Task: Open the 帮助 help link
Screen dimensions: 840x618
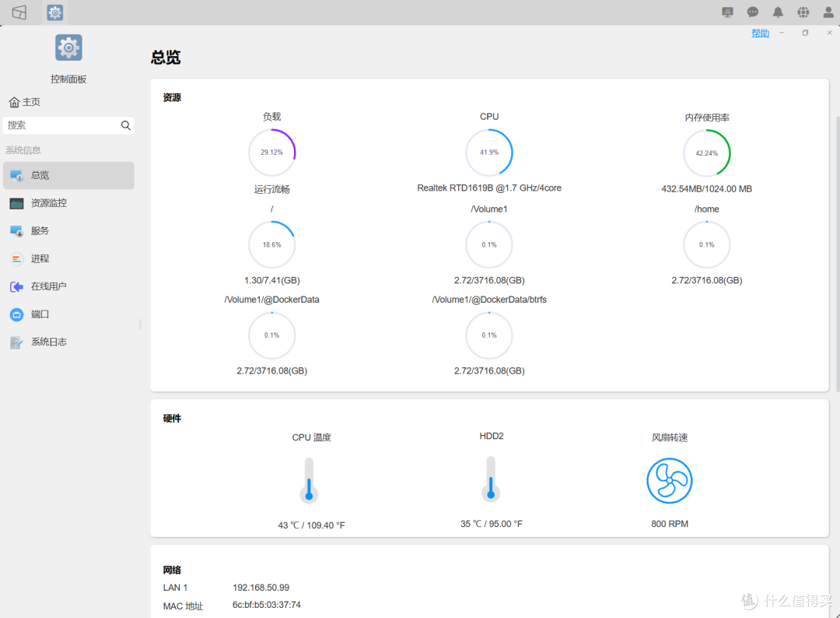Action: tap(760, 33)
